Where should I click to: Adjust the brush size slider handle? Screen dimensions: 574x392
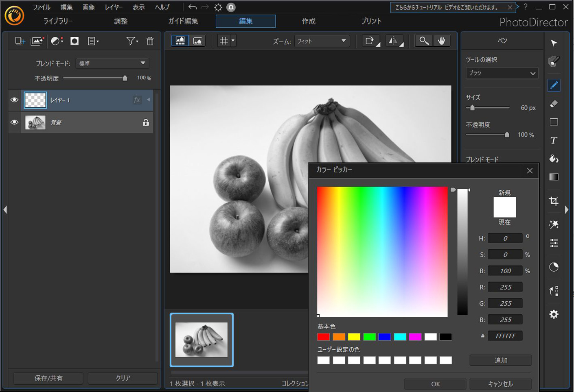coord(472,108)
